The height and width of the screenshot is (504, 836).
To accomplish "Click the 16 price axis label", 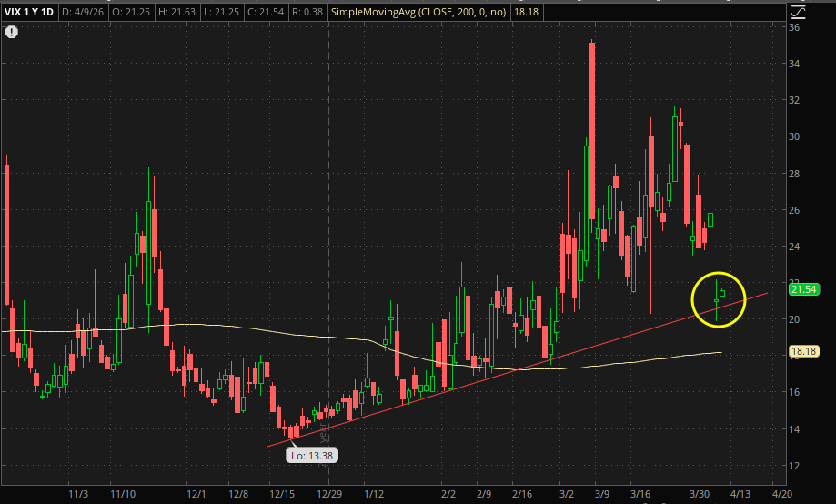I will coord(794,392).
